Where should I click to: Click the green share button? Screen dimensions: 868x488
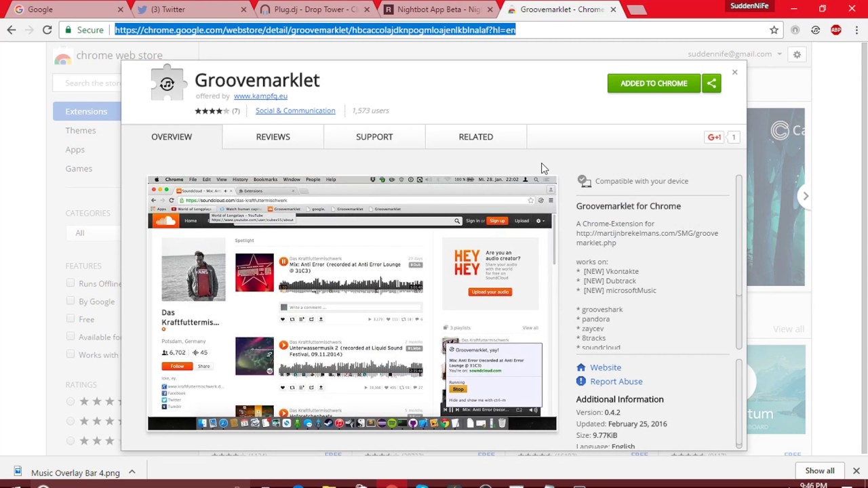711,83
